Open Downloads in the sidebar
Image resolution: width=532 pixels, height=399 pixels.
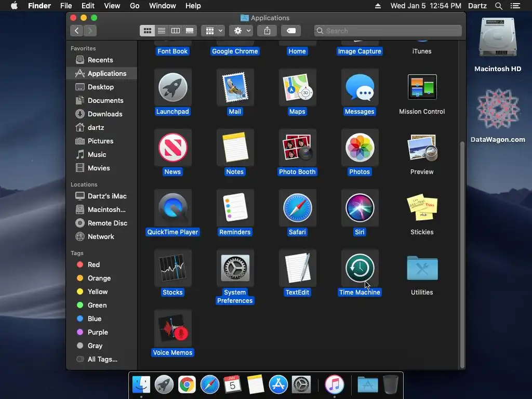101,114
